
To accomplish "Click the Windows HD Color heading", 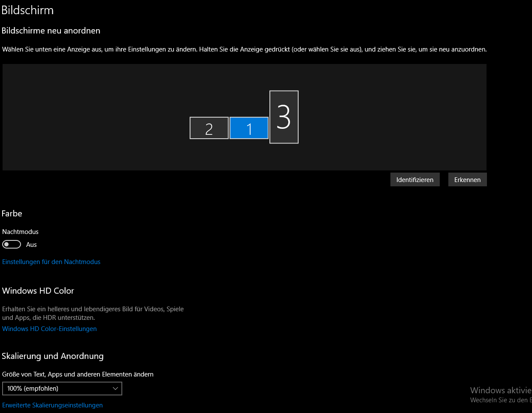I will (38, 290).
